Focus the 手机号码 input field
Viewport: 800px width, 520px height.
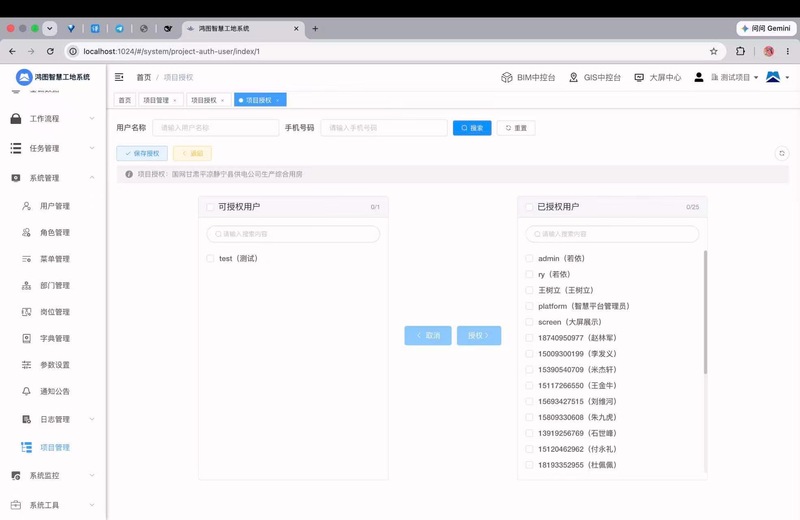click(384, 128)
